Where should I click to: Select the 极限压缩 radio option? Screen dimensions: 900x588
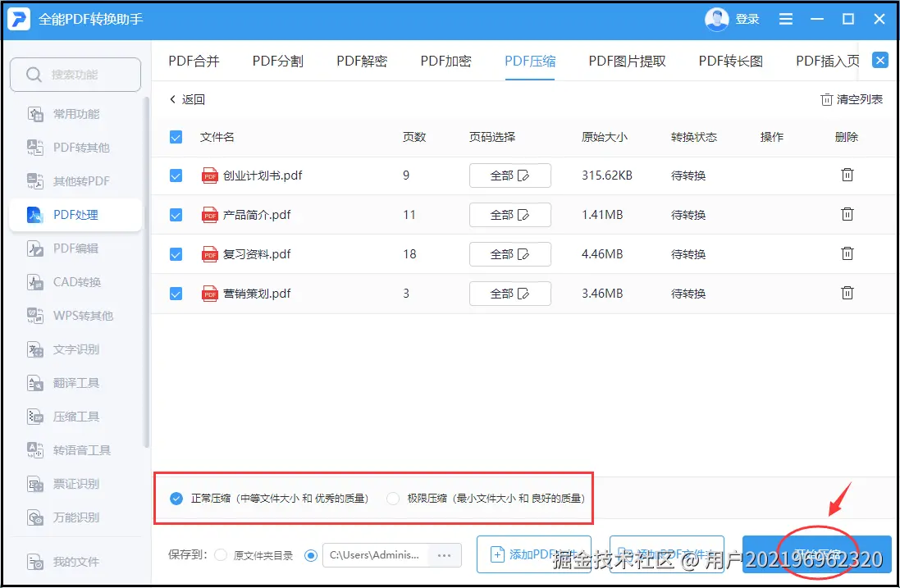pyautogui.click(x=393, y=499)
